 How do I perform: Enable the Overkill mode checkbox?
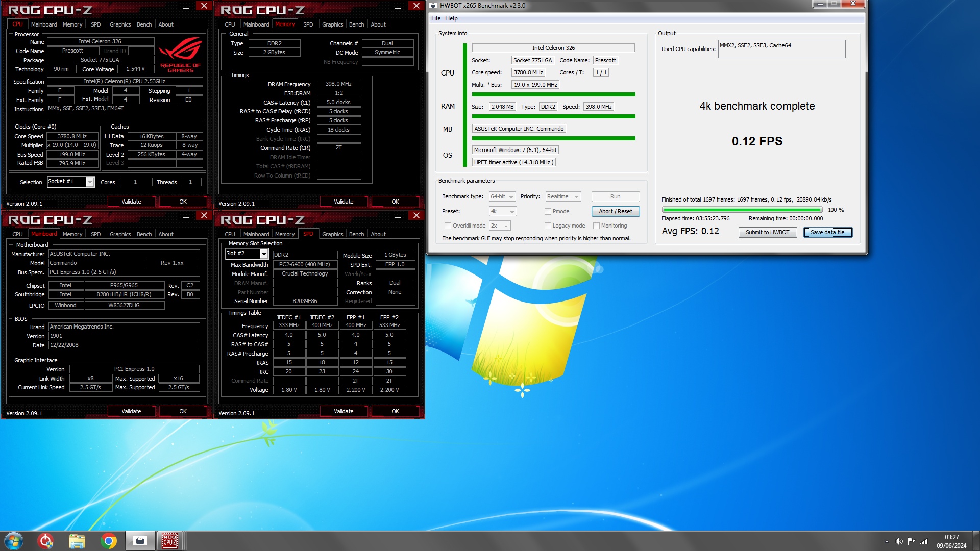click(448, 226)
